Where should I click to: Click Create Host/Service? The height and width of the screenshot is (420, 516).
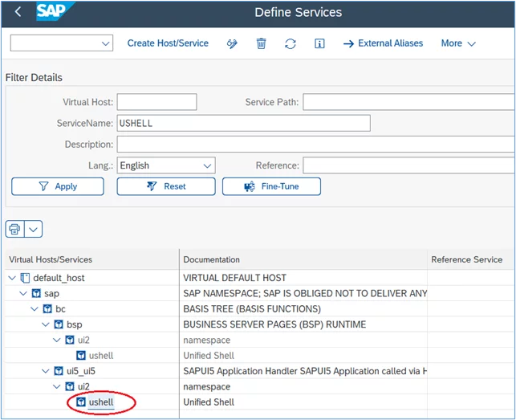(x=168, y=43)
